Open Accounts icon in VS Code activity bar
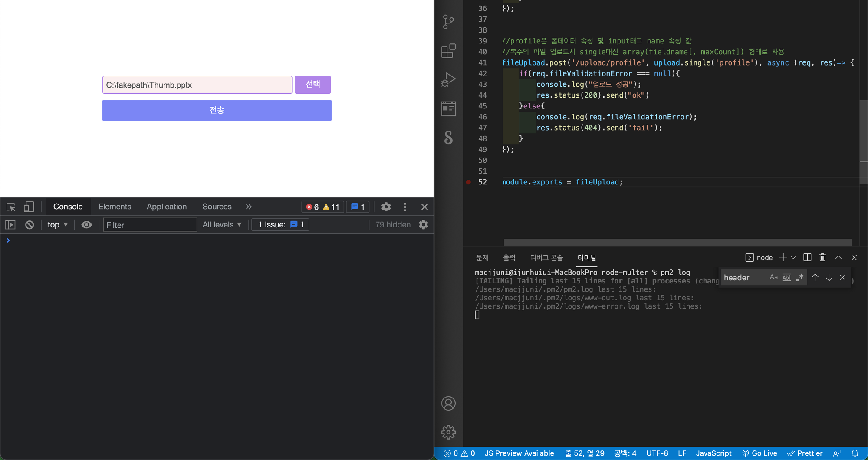 click(x=448, y=403)
